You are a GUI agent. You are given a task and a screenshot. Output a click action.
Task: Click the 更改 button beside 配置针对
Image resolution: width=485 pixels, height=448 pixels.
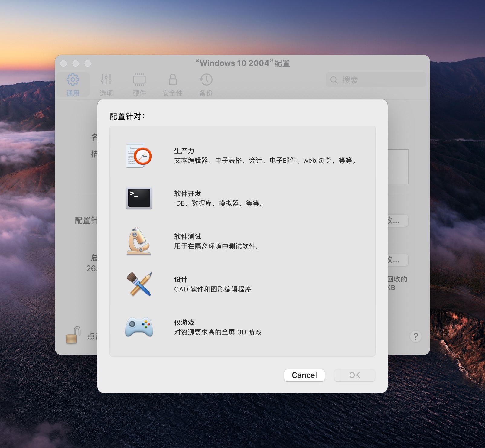point(398,221)
